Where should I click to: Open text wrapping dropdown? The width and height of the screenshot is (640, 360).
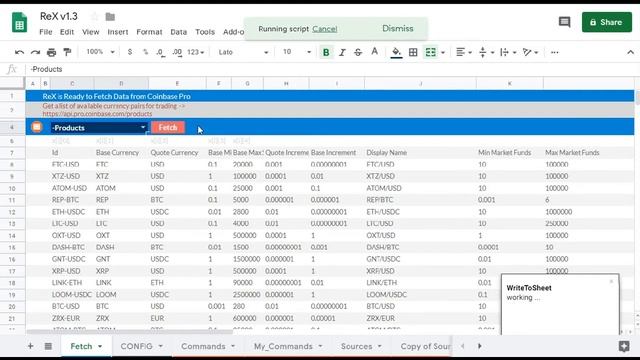point(508,52)
